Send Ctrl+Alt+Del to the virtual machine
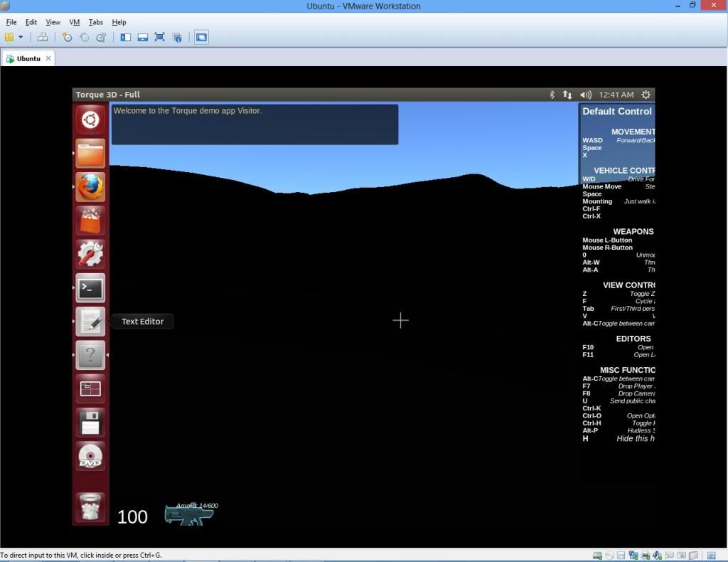The height and width of the screenshot is (562, 728). pos(42,37)
